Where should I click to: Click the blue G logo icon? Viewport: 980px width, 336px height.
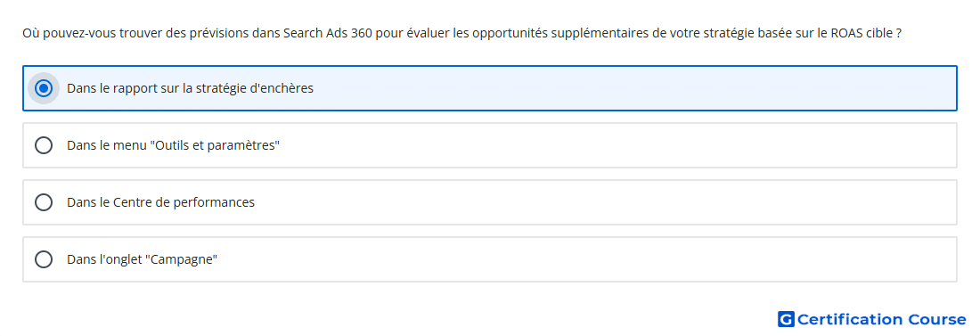(786, 319)
